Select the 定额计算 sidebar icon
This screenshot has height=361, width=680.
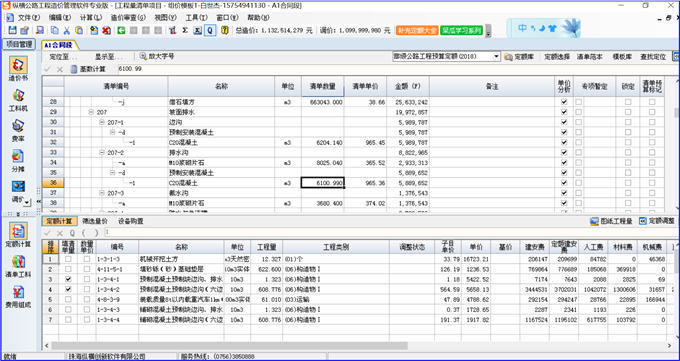(x=18, y=235)
